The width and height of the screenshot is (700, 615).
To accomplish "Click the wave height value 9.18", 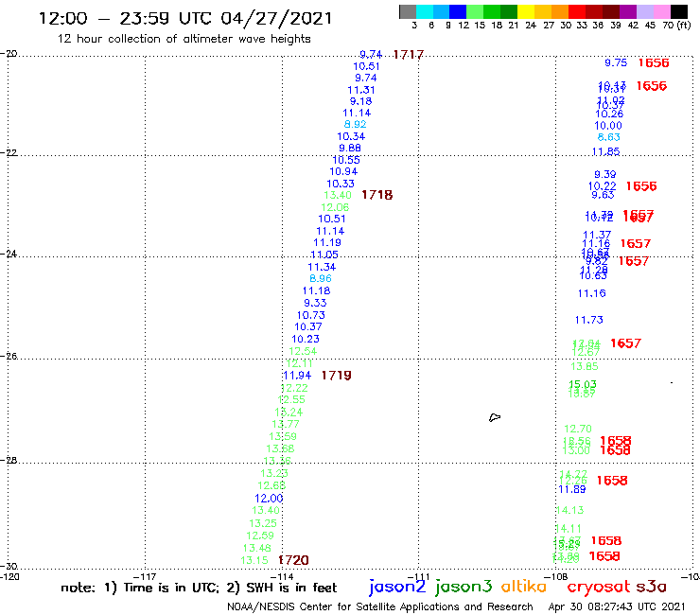I will tap(360, 101).
